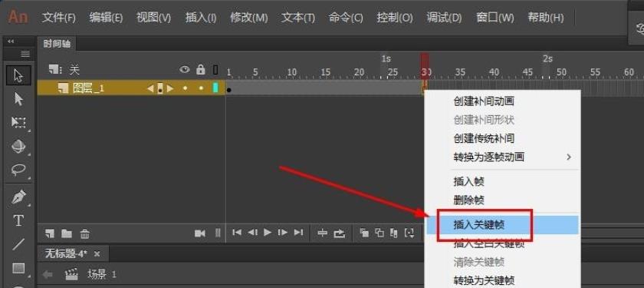Go to first frame

(x=237, y=233)
